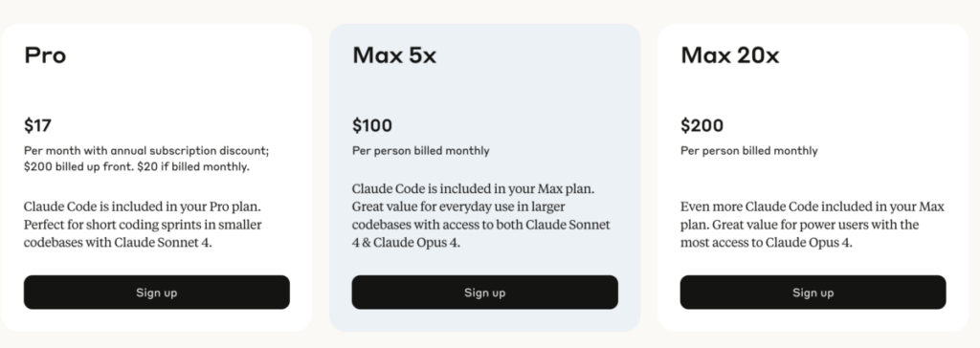Click "4 & Claude Opus 4" line in the Max 5x card
Screen dimensions: 980x348
coord(406,243)
